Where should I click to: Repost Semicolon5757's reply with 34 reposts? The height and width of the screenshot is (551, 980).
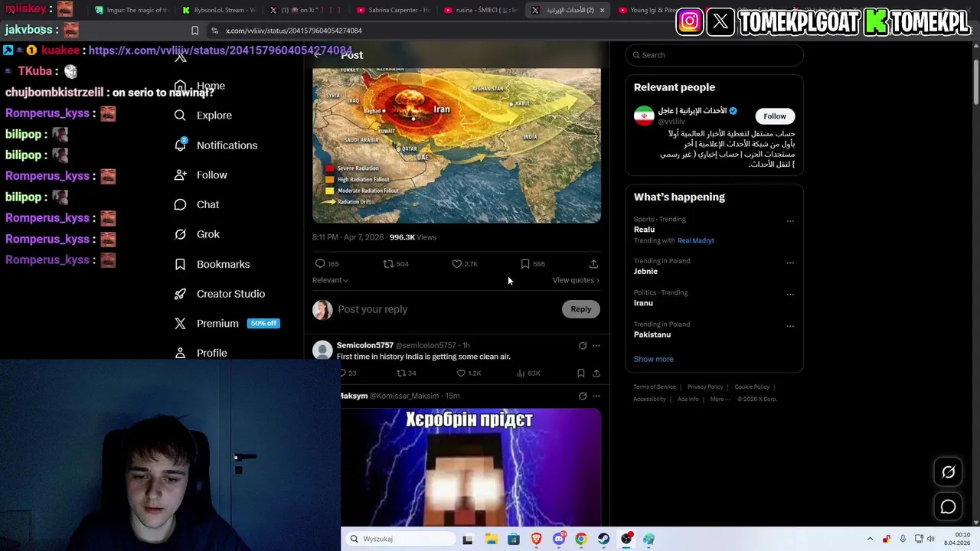coord(400,373)
